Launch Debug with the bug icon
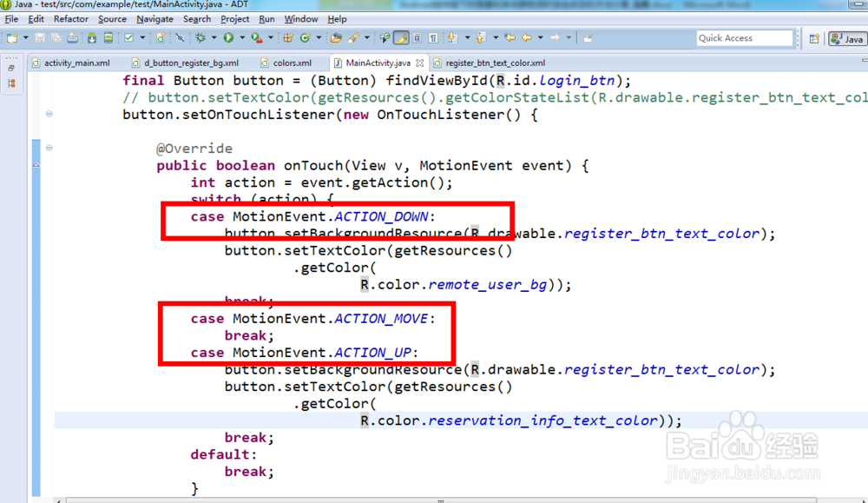868x503 pixels. coord(201,37)
